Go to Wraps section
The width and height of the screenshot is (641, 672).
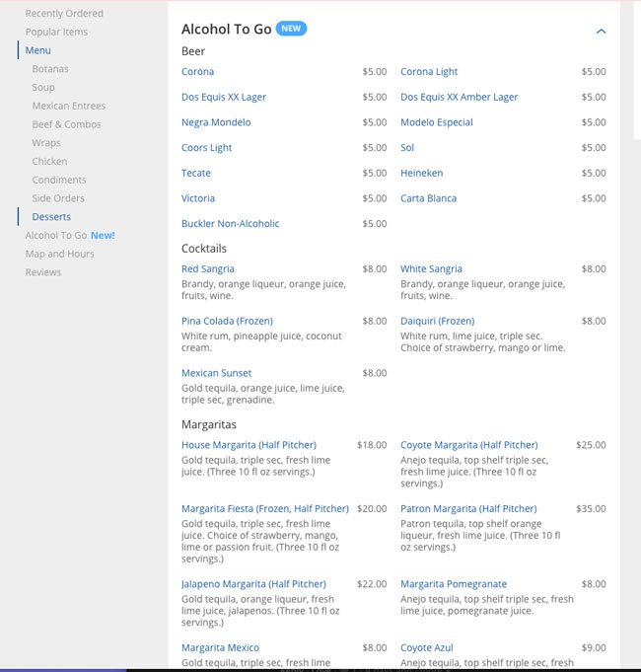click(46, 143)
